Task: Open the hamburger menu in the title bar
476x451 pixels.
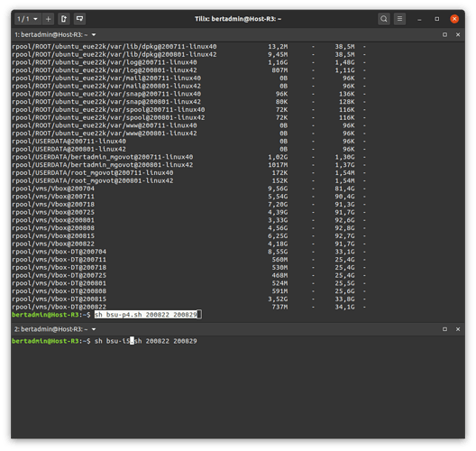Action: coord(399,19)
